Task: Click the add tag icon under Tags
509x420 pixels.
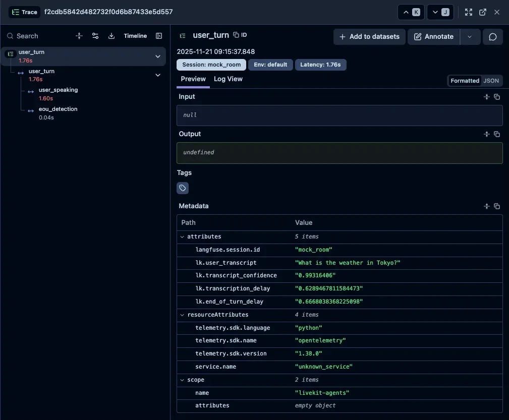Action: pos(183,188)
